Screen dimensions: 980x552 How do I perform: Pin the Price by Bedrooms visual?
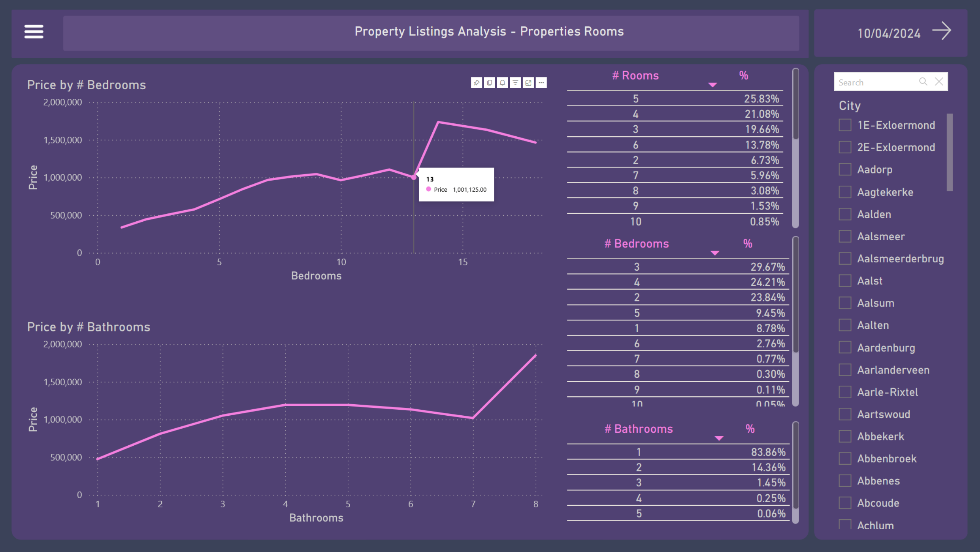point(477,83)
